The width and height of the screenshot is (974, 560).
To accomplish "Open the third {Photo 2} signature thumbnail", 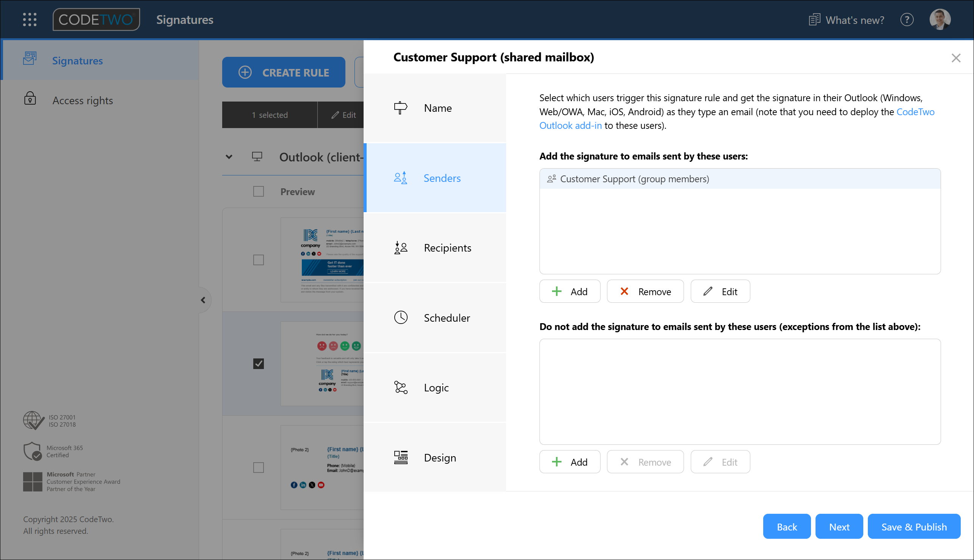I will pos(322,467).
